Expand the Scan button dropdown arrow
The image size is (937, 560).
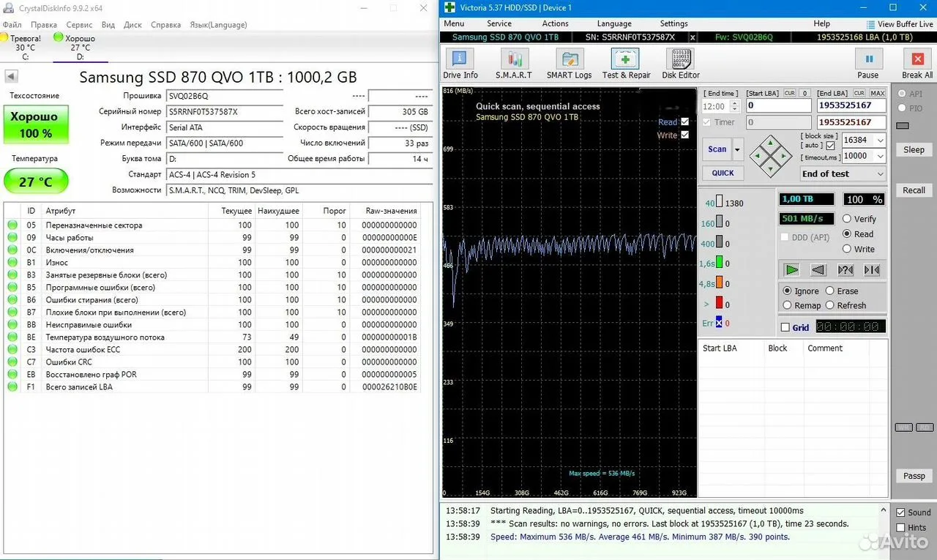tap(737, 149)
